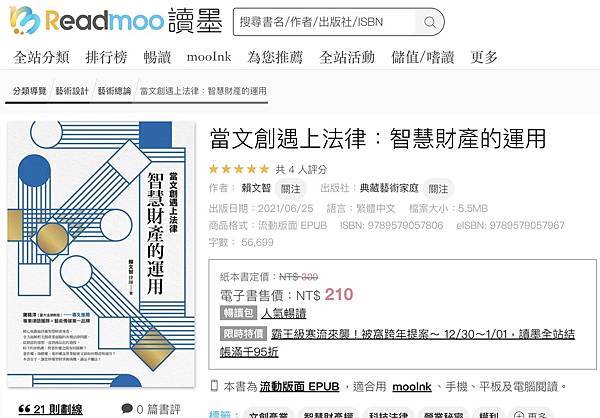The image size is (600, 418).
Task: Follow publisher with 關注 button
Action: point(439,189)
